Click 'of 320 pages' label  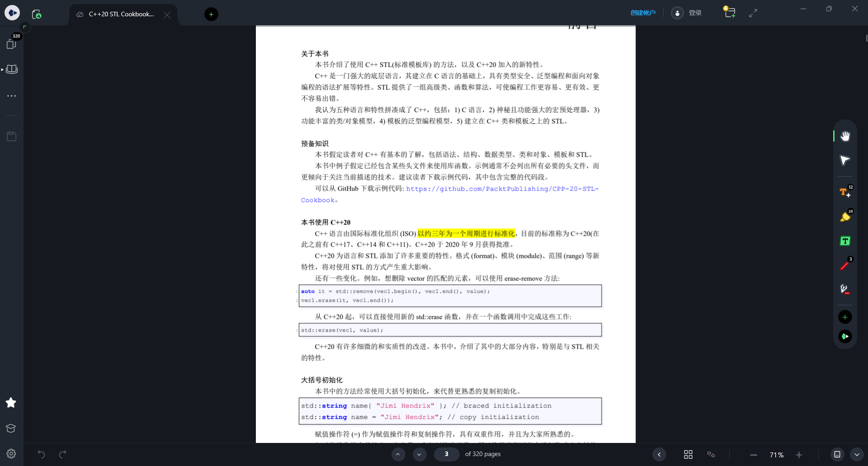(483, 454)
